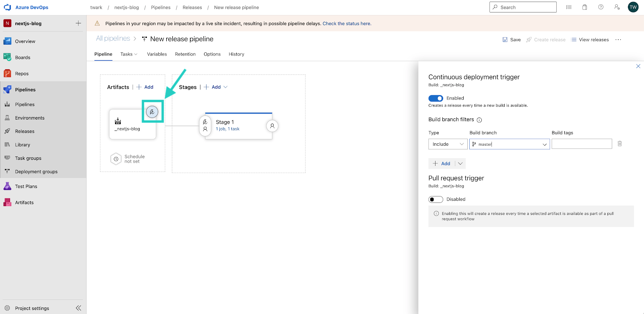644x314 pixels.
Task: Click the Pipelines breadcrumb
Action: point(161,7)
